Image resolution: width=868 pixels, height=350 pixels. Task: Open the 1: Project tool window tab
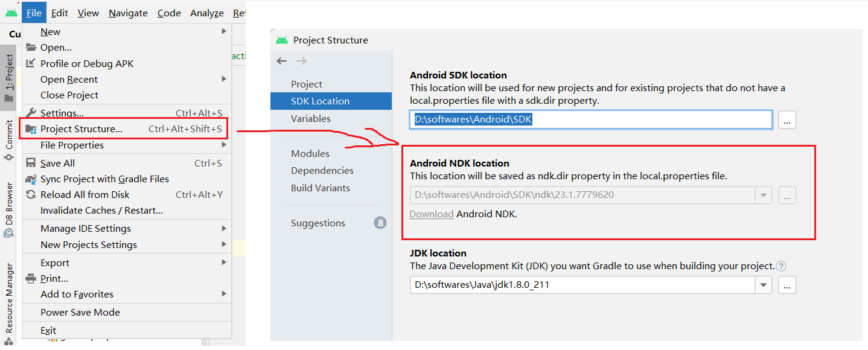[8, 78]
